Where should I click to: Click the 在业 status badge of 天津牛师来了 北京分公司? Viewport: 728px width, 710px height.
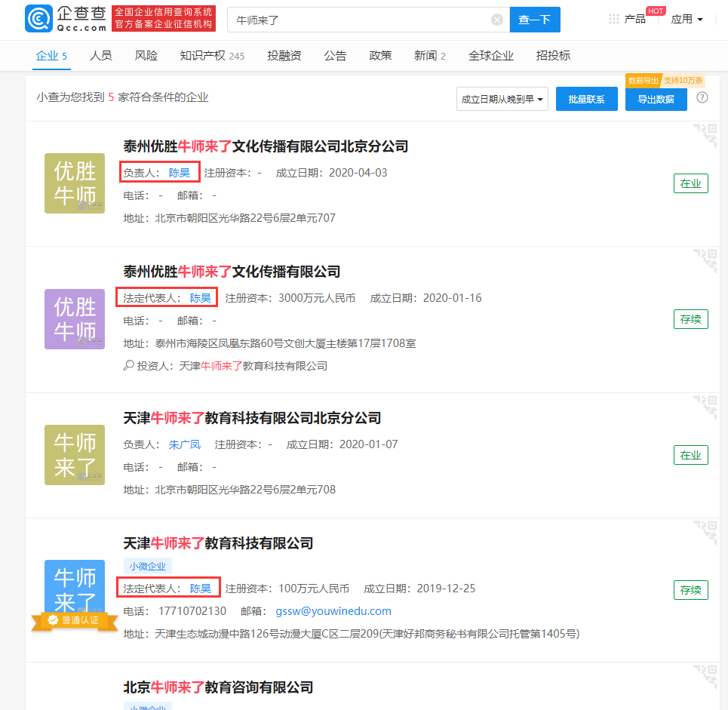[691, 455]
